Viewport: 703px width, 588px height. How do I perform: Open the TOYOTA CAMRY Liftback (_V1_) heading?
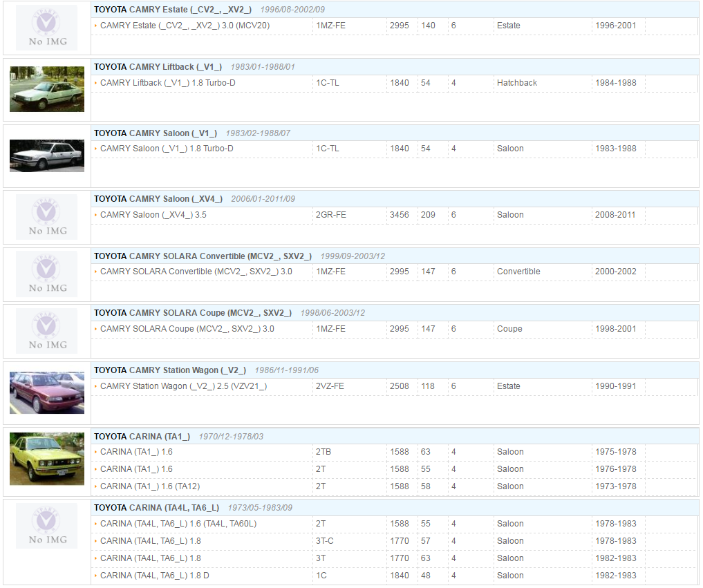point(158,67)
